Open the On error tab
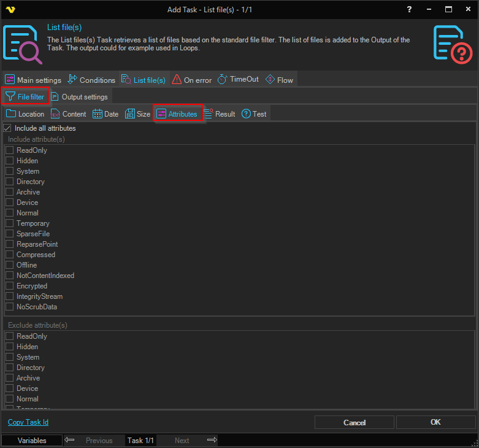 (191, 80)
